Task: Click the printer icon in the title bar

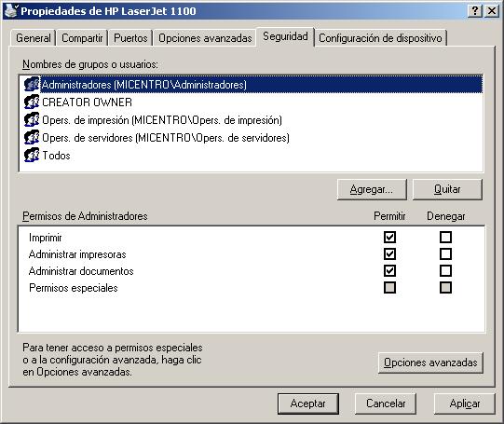Action: click(x=11, y=10)
